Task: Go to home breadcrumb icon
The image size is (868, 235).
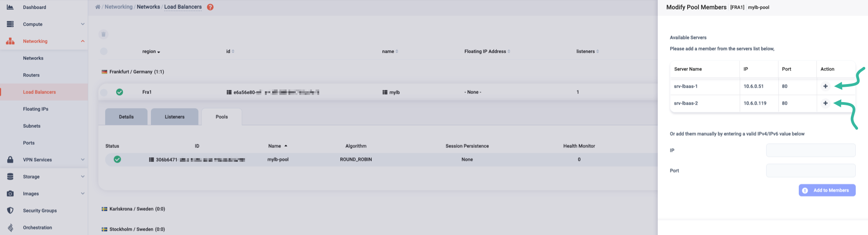Action: (x=98, y=7)
